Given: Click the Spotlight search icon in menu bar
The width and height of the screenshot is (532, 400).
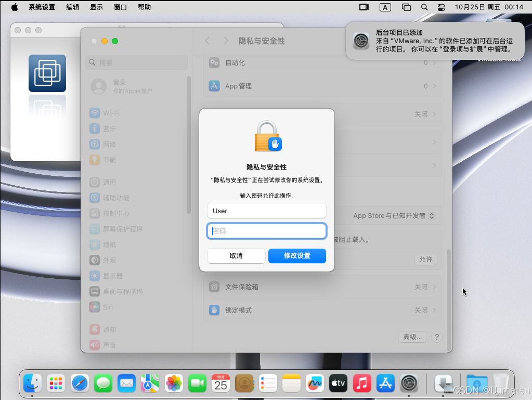Looking at the screenshot, I should (424, 7).
